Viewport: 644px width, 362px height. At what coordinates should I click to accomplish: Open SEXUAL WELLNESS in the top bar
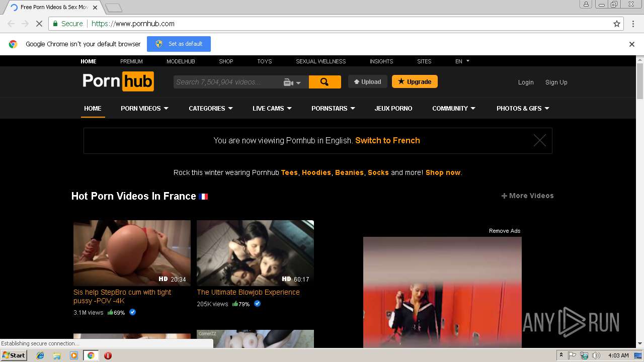coord(320,61)
